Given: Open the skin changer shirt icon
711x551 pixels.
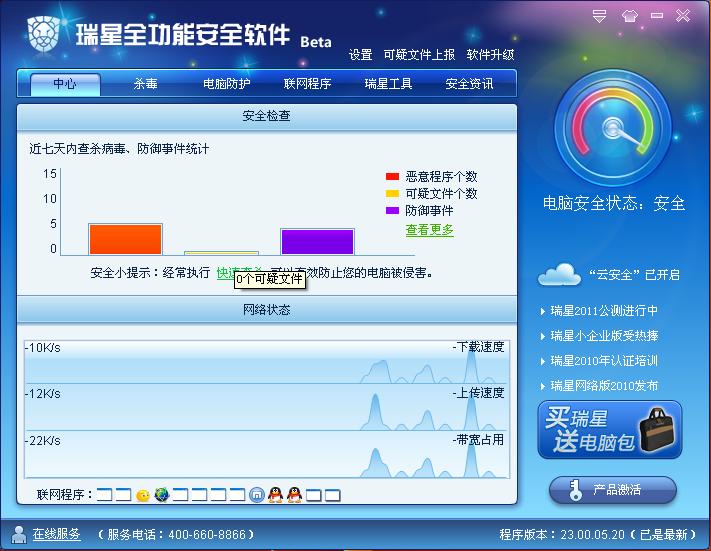Looking at the screenshot, I should [x=629, y=16].
